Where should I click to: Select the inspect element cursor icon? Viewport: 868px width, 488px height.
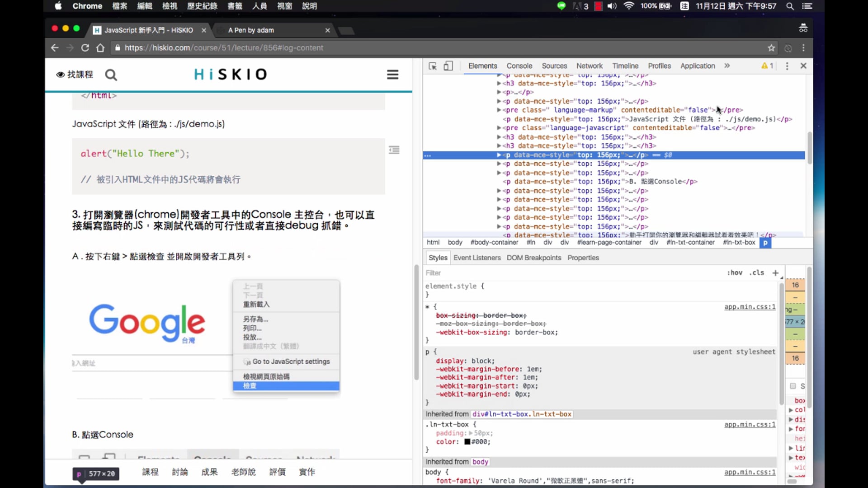point(433,66)
